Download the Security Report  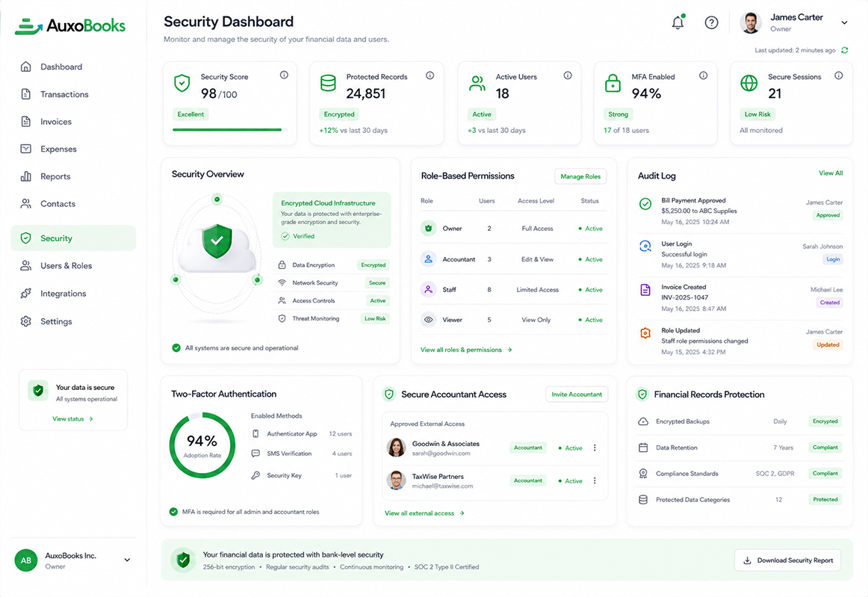point(788,560)
